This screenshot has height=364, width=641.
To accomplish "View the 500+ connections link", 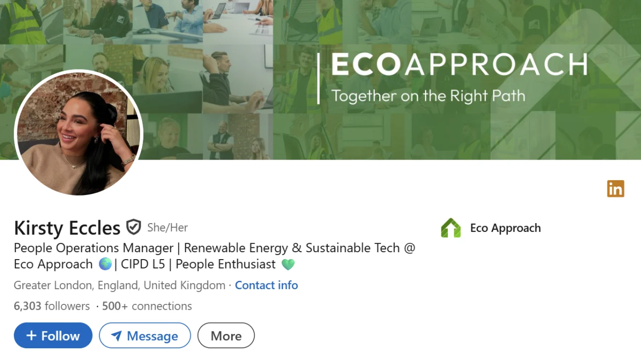I will (147, 306).
